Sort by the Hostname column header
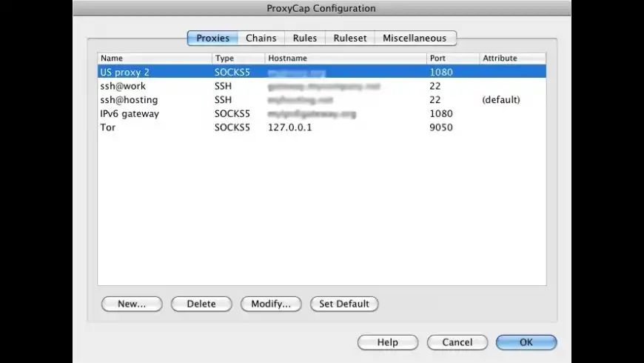 pyautogui.click(x=346, y=58)
